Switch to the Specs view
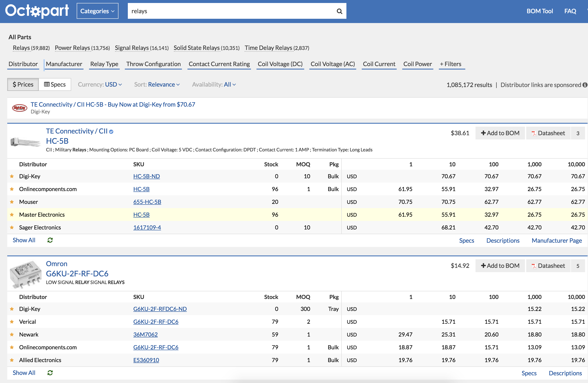 pyautogui.click(x=55, y=85)
